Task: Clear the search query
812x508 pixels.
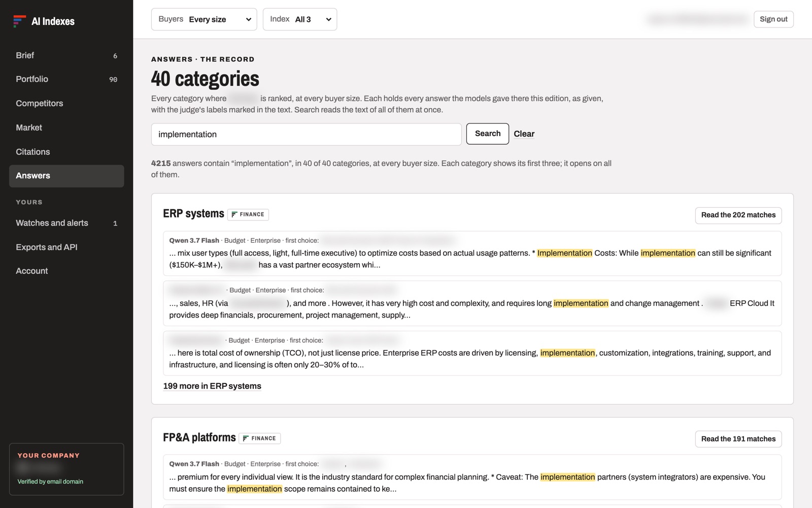Action: click(524, 134)
